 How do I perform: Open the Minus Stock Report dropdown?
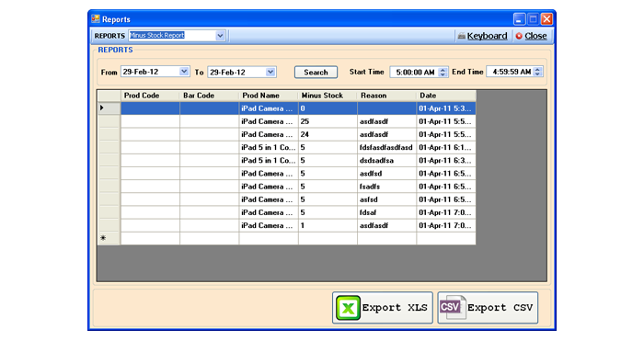click(x=220, y=36)
